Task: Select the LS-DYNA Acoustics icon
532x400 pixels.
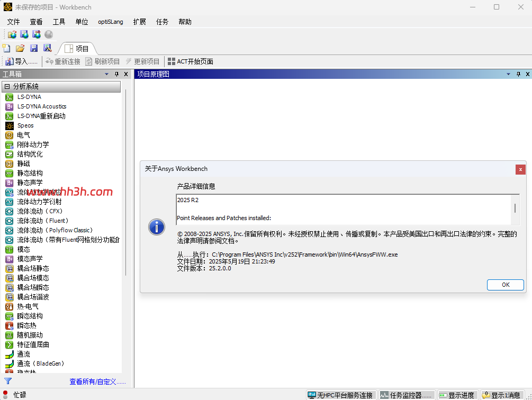Action: 10,106
